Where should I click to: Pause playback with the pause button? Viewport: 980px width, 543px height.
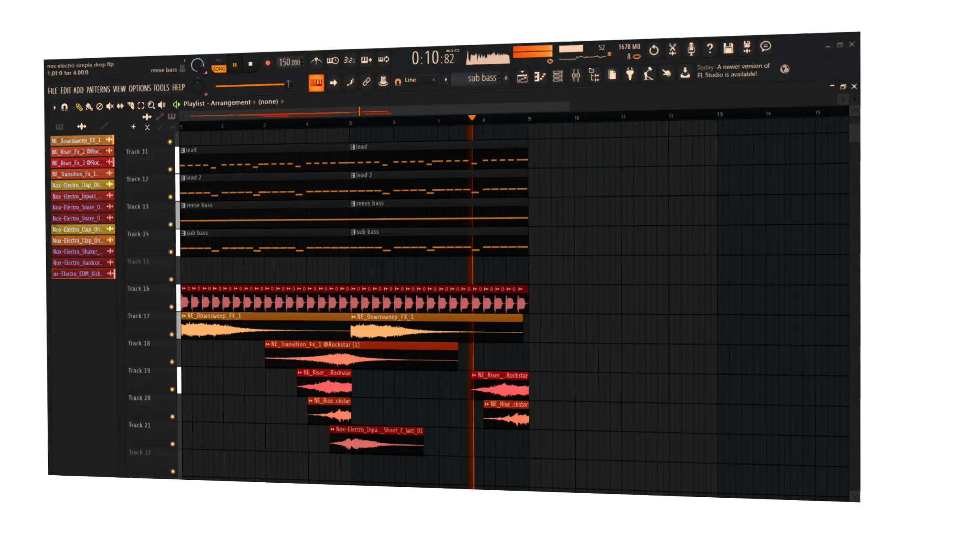pos(235,64)
